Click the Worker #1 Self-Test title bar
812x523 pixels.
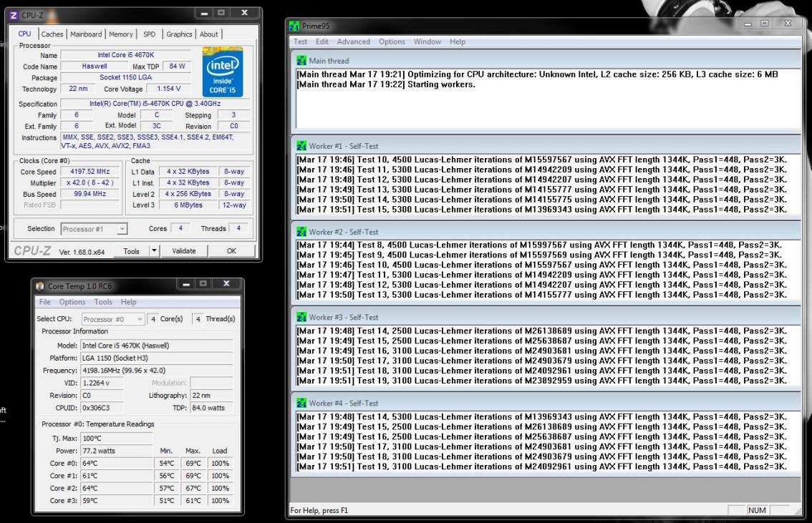(546, 146)
